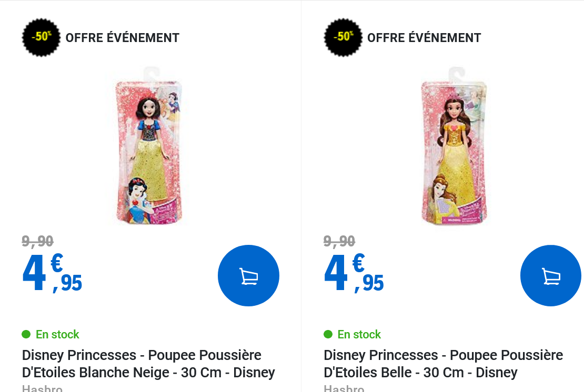Click the OFFRE ÉVÉNEMENT label on left card
Screen dimensions: 584x392
[122, 37]
